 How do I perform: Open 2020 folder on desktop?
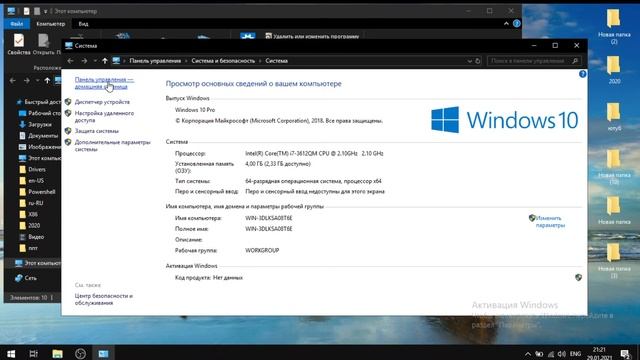613,70
